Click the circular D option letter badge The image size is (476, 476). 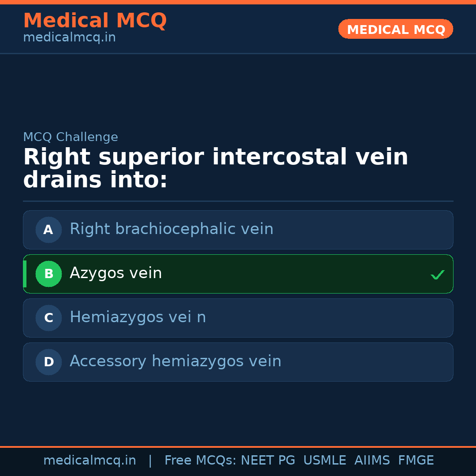(x=48, y=362)
